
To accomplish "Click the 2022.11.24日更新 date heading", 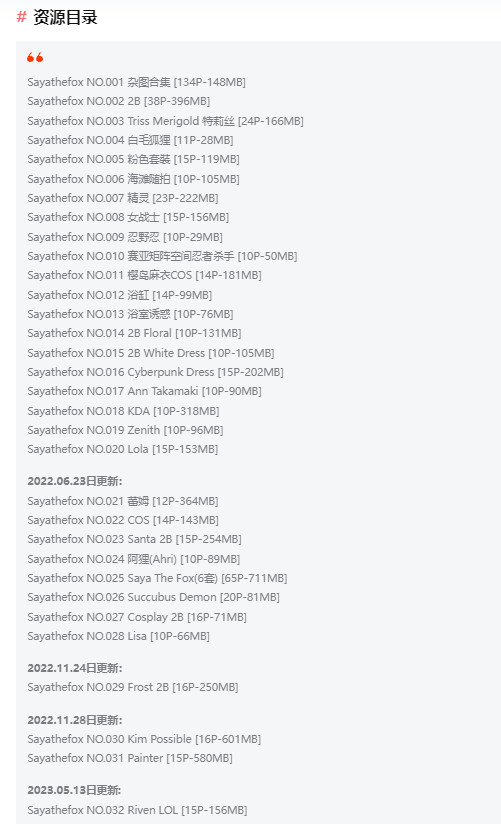I will tap(75, 668).
